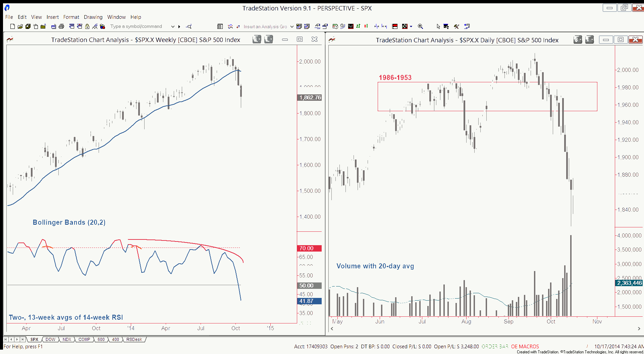Open the Insert menu
The height and width of the screenshot is (354, 644).
(x=53, y=17)
